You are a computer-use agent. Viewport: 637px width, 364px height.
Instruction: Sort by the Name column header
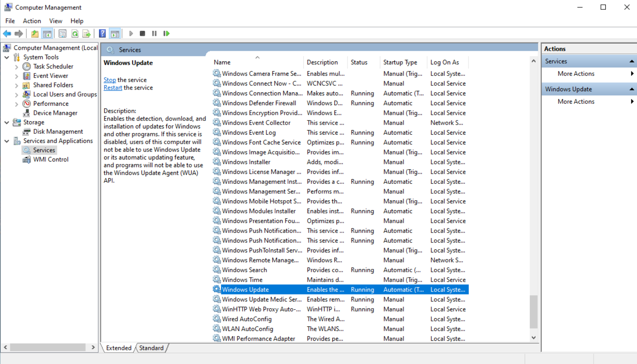coord(257,62)
